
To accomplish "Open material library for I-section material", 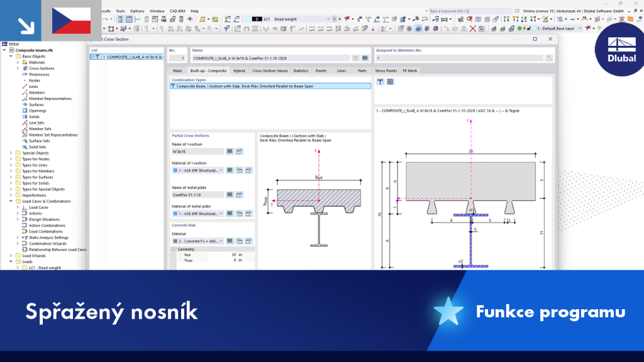I will 230,170.
